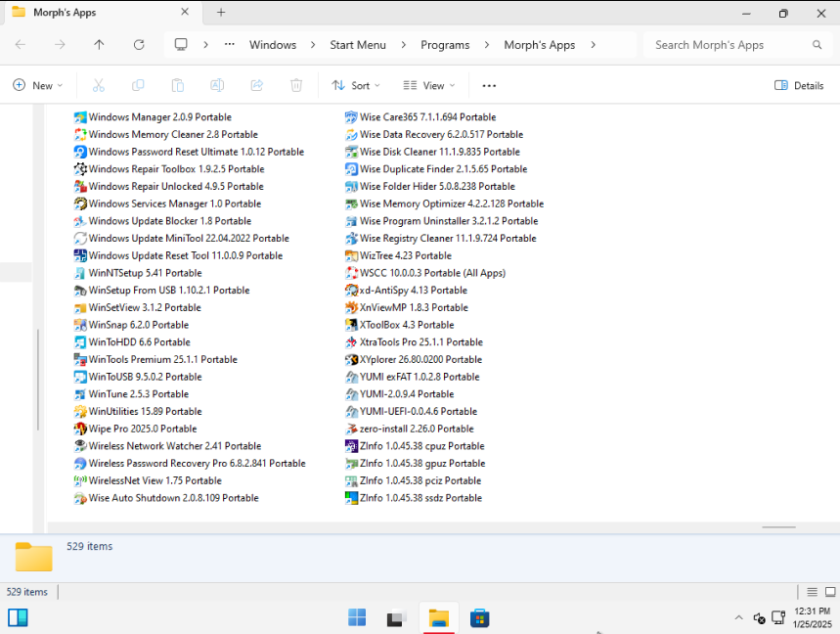Screen dimensions: 840x634
Task: Click Wireless Network Watcher 2.41 icon
Action: pyautogui.click(x=80, y=446)
